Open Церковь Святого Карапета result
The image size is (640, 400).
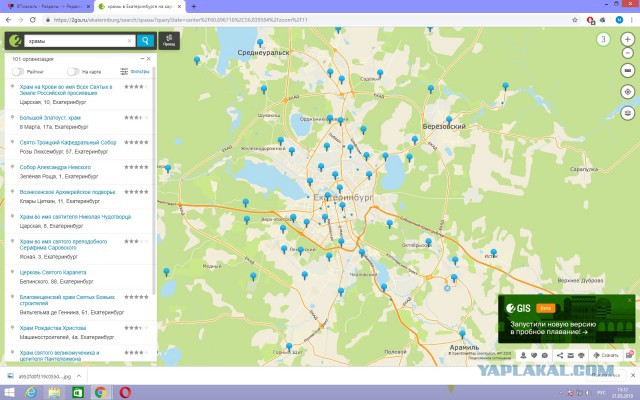click(x=53, y=272)
